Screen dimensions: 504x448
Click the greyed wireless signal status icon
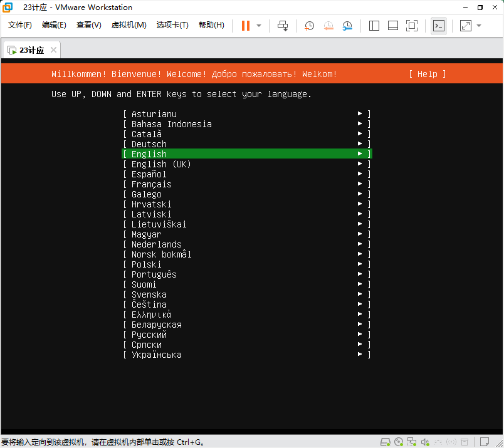[451, 442]
